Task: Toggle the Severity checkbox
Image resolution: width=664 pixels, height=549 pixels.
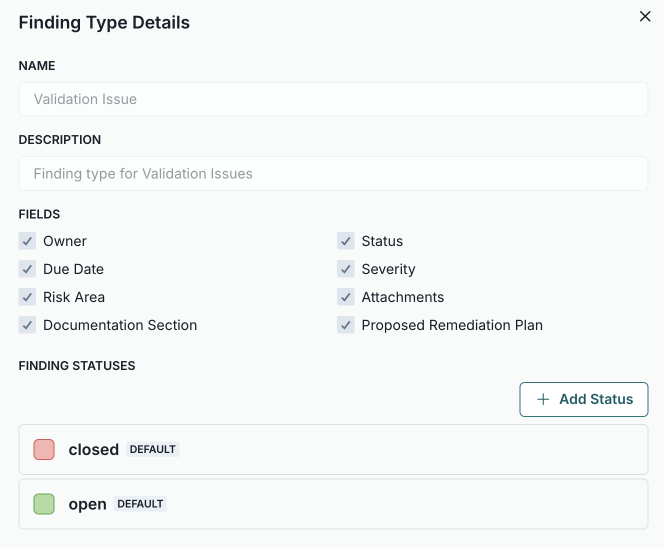Action: point(345,269)
